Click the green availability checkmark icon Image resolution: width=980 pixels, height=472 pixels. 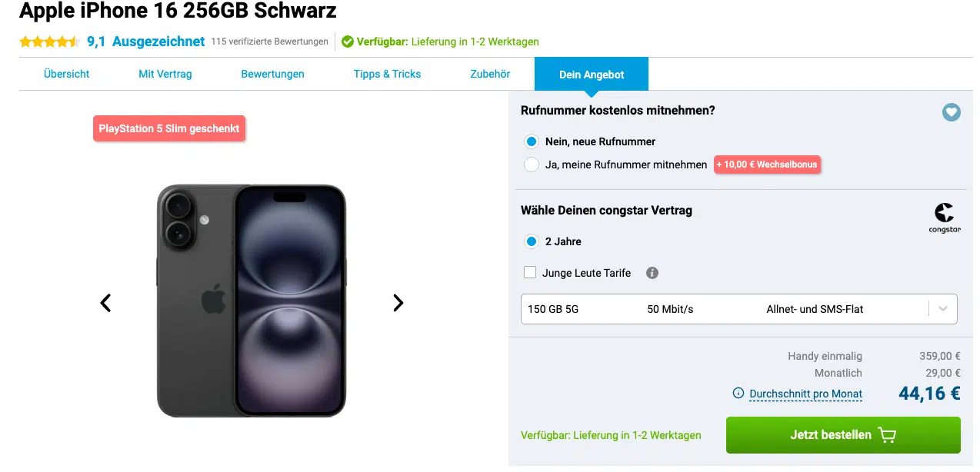pyautogui.click(x=348, y=42)
